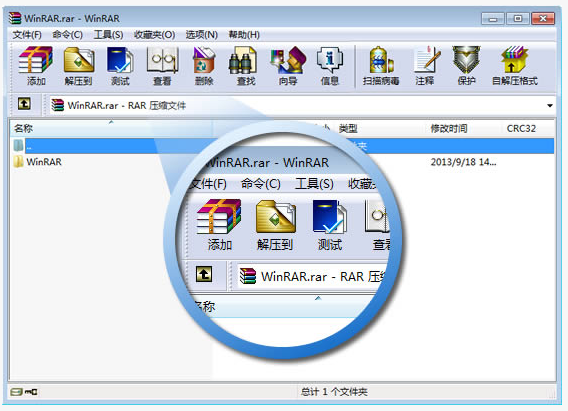
Task: Open the 帮助(H) menu
Action: (x=244, y=35)
